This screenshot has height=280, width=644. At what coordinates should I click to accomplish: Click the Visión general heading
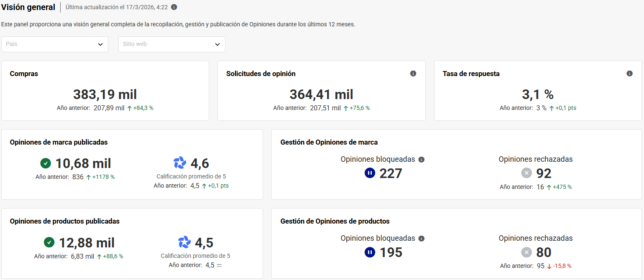point(28,7)
